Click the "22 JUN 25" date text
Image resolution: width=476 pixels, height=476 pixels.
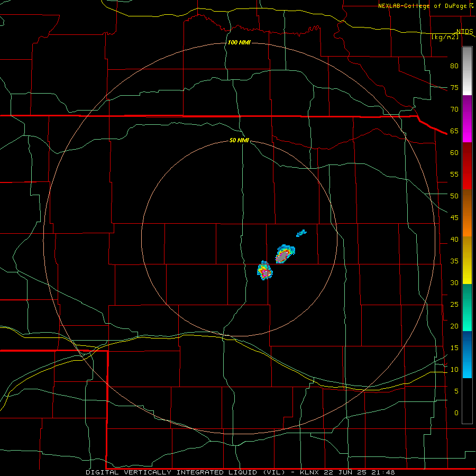(x=345, y=472)
